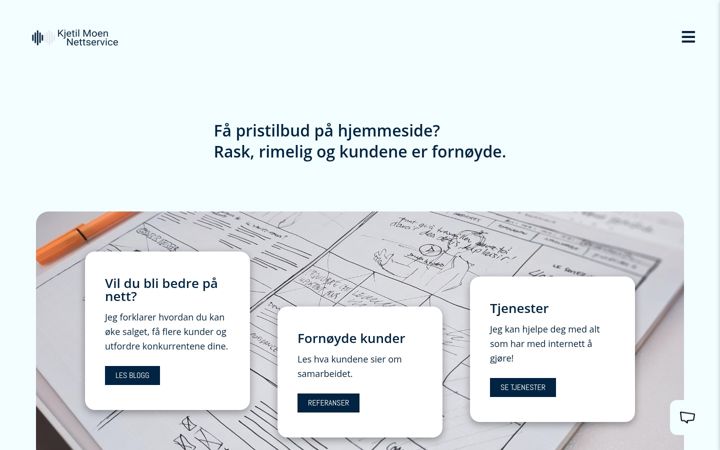Click text 'Rask, rimelig og kundene er fornøyde.'
The height and width of the screenshot is (450, 720).
click(360, 152)
